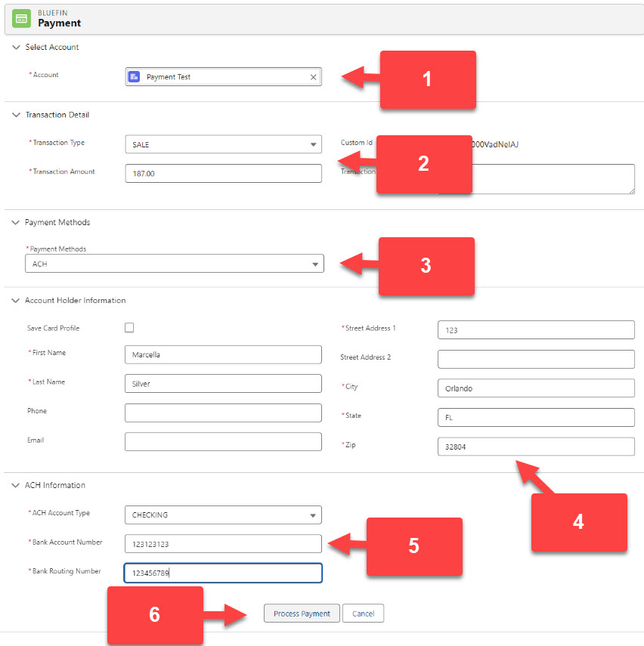Viewport: 644px width, 646px height.
Task: Click the Transaction Amount field
Action: coord(223,174)
